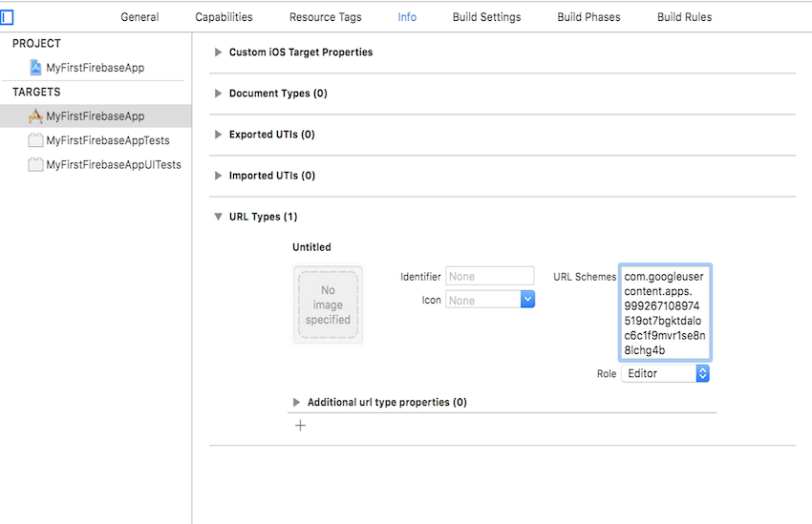Expand the Imported UTIs (0) section

coord(218,176)
